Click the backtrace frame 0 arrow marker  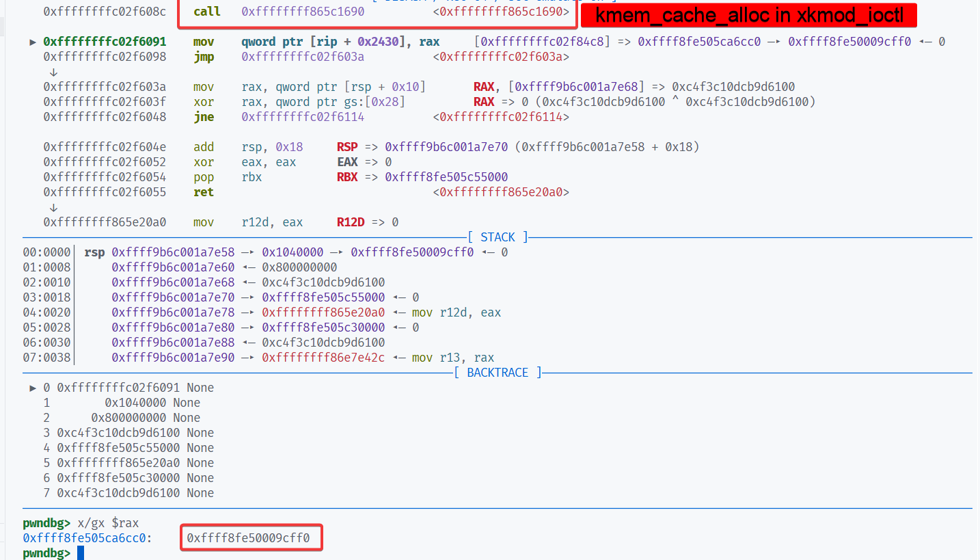click(33, 388)
